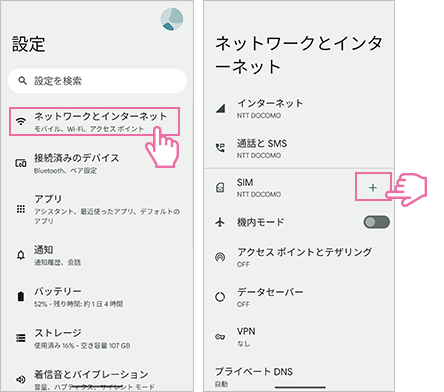The height and width of the screenshot is (392, 444).
Task: Tap the signal icon beside インターネット
Action: click(220, 108)
